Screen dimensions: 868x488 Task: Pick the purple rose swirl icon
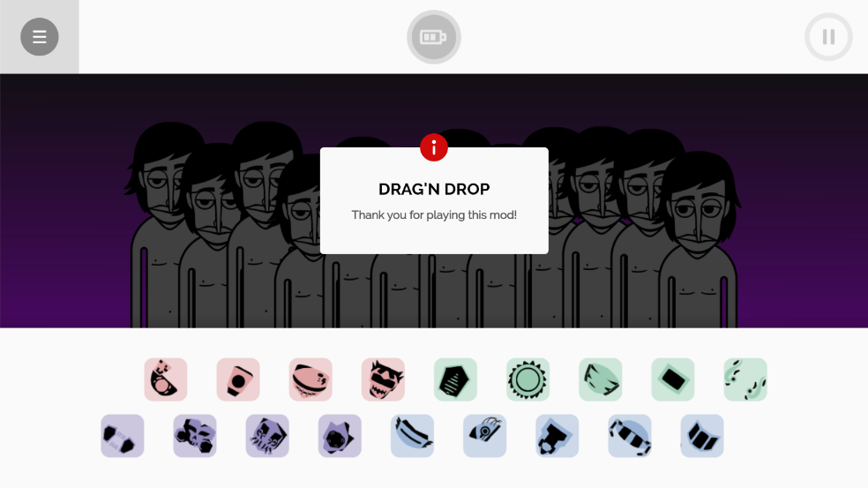pos(340,436)
